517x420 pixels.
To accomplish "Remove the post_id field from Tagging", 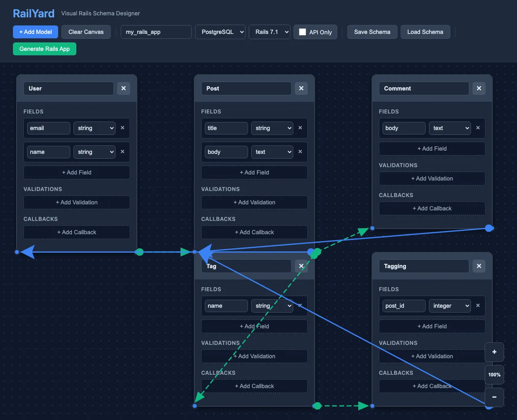I will (x=478, y=306).
